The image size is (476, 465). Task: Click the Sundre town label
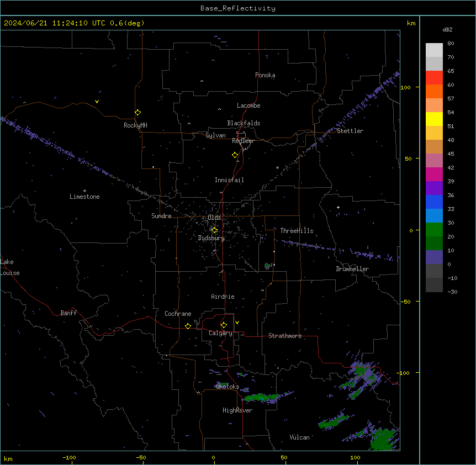(161, 216)
